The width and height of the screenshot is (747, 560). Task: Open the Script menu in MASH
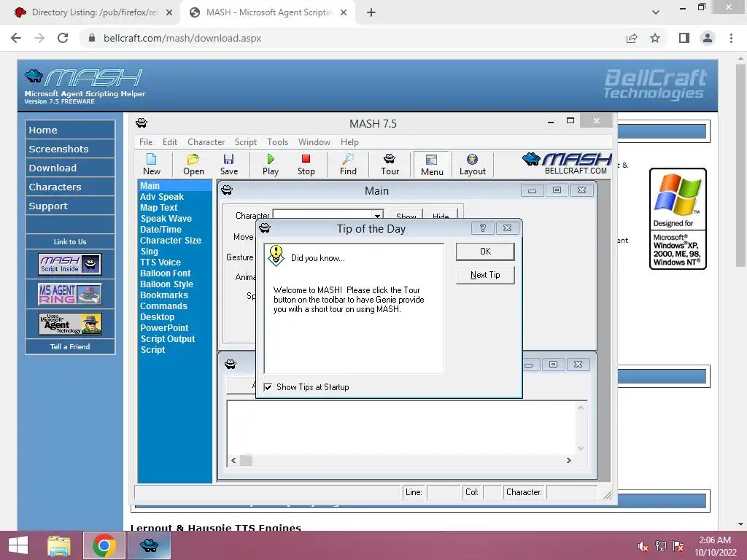coord(245,142)
